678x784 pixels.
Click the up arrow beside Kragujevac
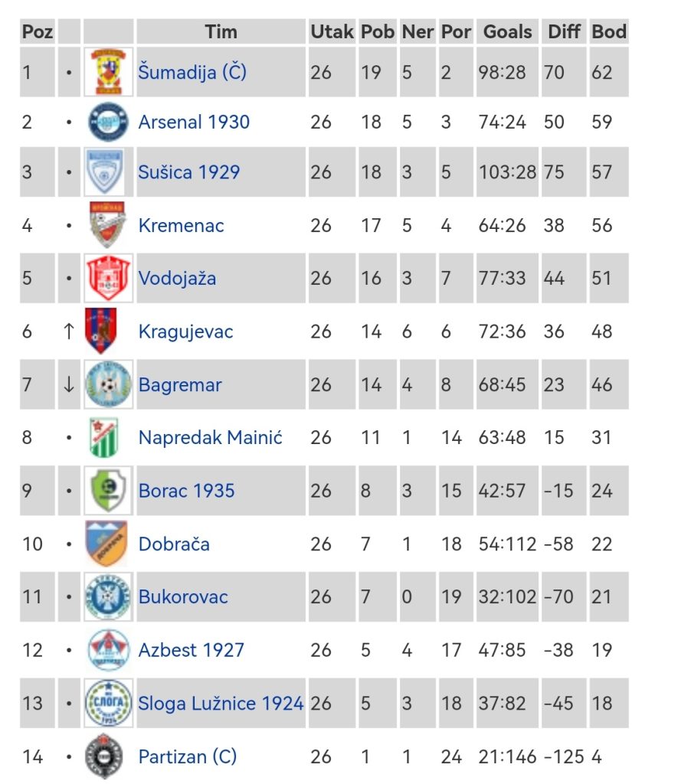(69, 332)
